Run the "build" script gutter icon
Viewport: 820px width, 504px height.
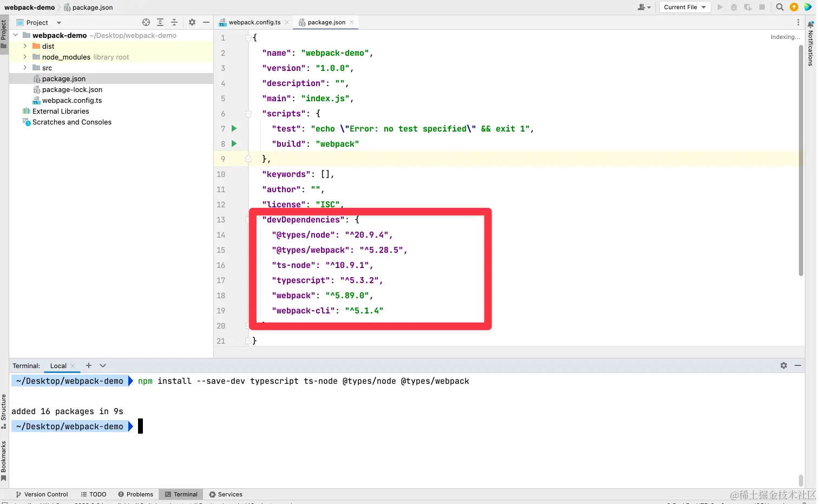[x=234, y=143]
